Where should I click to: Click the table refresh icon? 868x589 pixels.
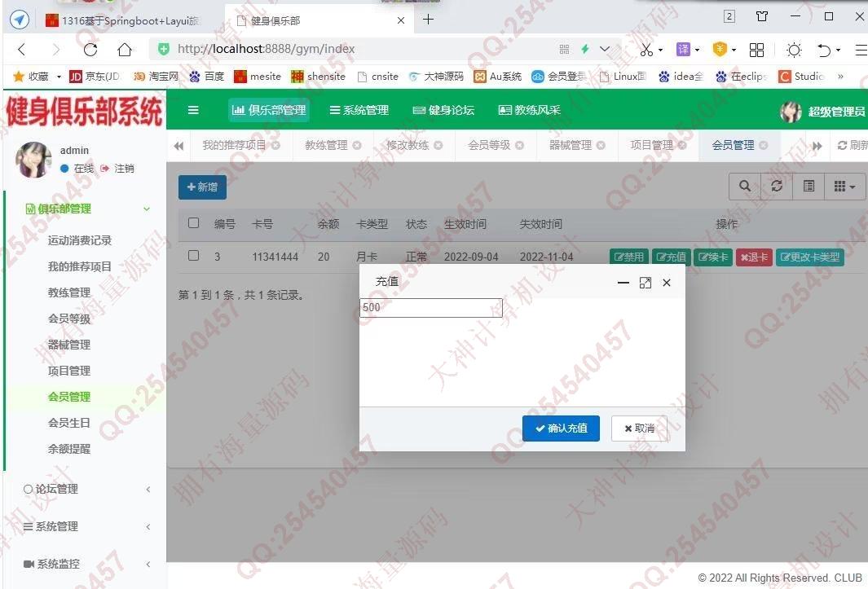pos(777,187)
